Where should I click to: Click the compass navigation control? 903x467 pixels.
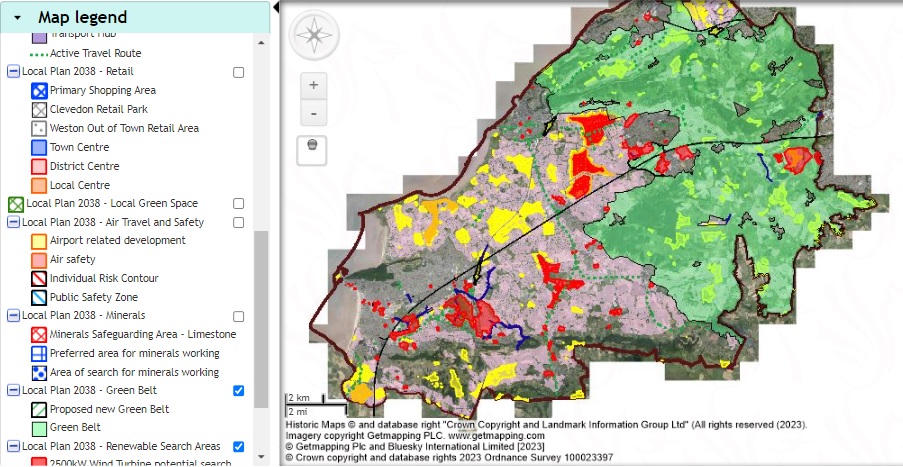click(x=313, y=37)
